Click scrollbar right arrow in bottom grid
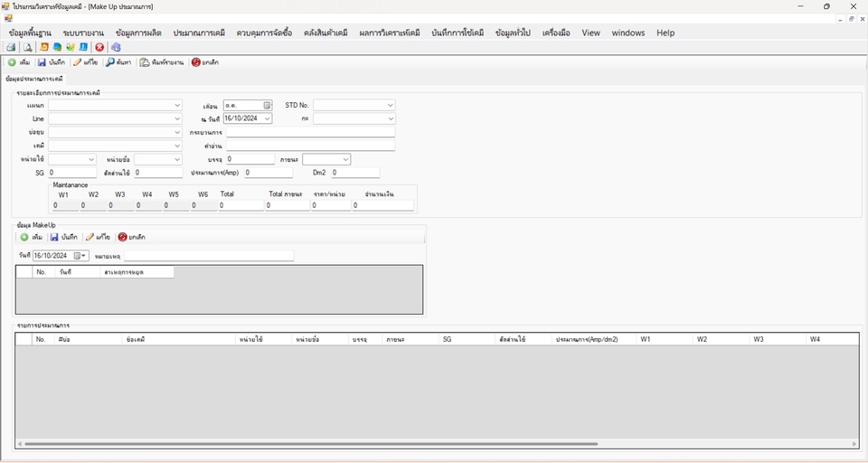The image size is (868, 463). point(854,444)
